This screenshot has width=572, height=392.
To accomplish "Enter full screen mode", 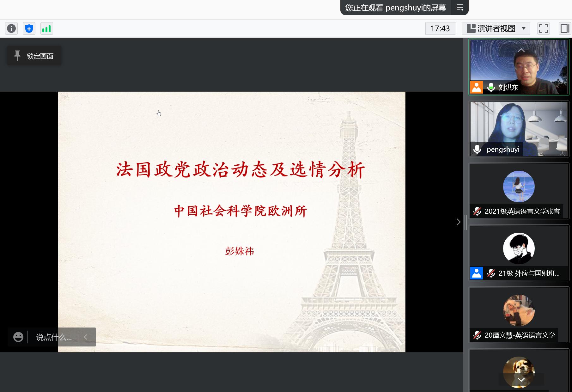I will click(543, 28).
